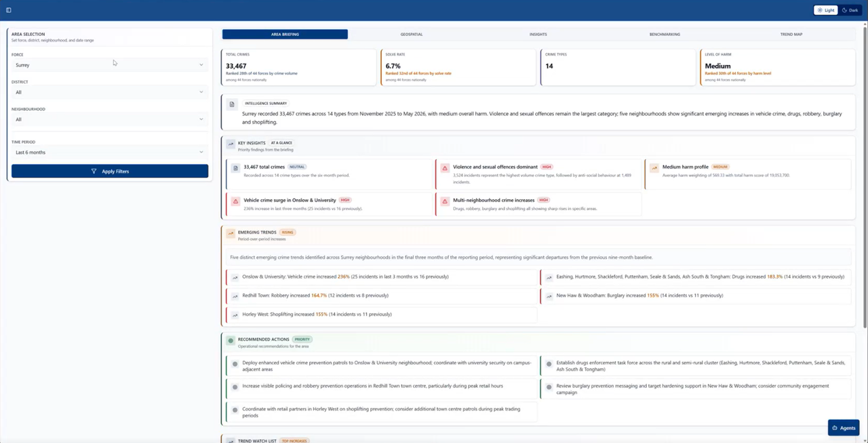Click the Emerging Trends section icon
Viewport: 868px width, 443px height.
click(x=231, y=234)
